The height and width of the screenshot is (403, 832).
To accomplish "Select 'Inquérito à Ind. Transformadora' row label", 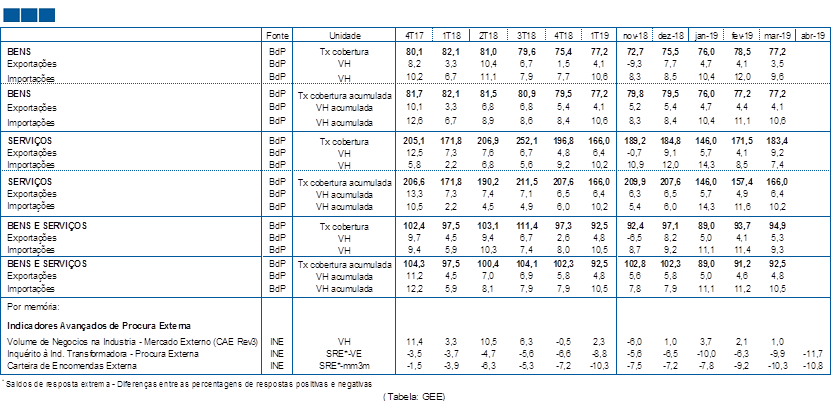I will [x=103, y=353].
